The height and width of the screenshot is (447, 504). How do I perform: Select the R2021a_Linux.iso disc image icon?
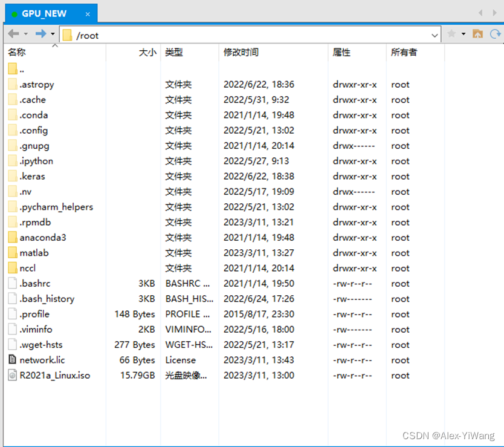13,375
